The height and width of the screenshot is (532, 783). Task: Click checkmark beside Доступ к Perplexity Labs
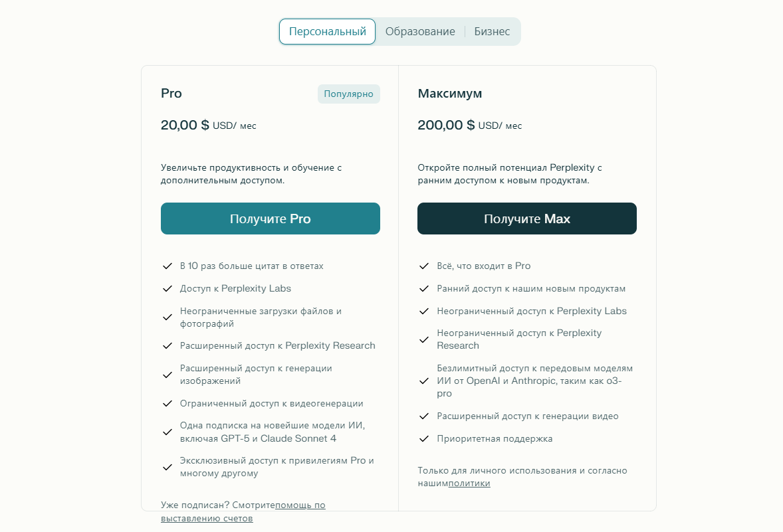click(168, 289)
